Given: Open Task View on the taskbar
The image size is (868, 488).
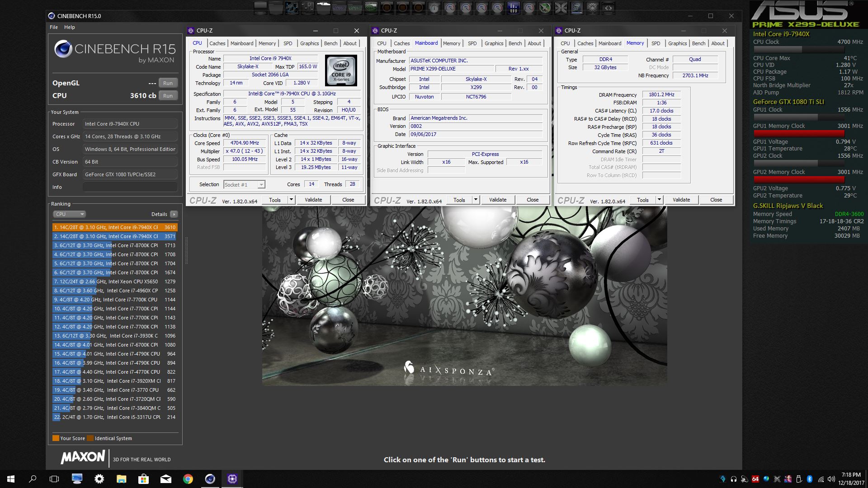Looking at the screenshot, I should 54,479.
